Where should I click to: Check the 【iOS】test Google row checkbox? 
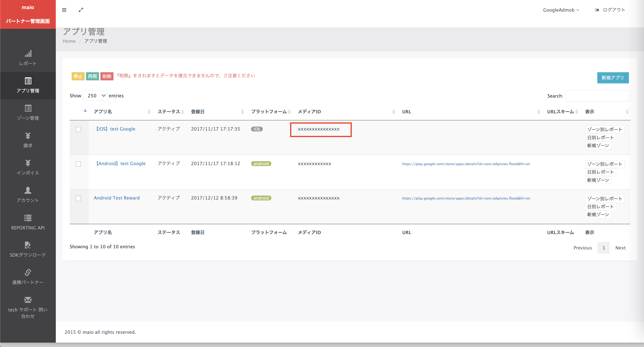[79, 129]
